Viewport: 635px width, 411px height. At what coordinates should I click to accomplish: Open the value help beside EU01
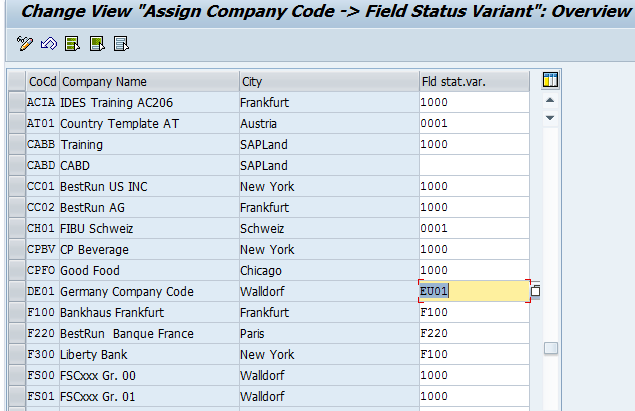point(535,291)
